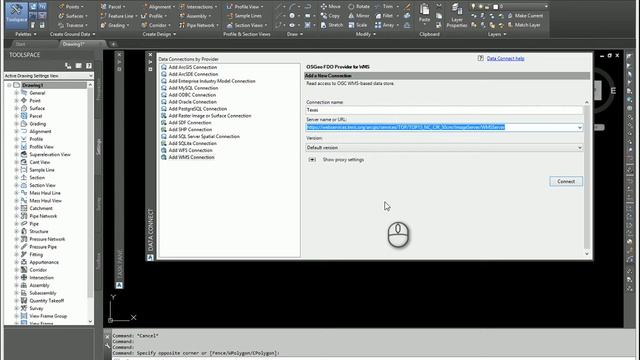The image size is (640, 360).
Task: Expand the Layers panel menu
Action: [497, 34]
